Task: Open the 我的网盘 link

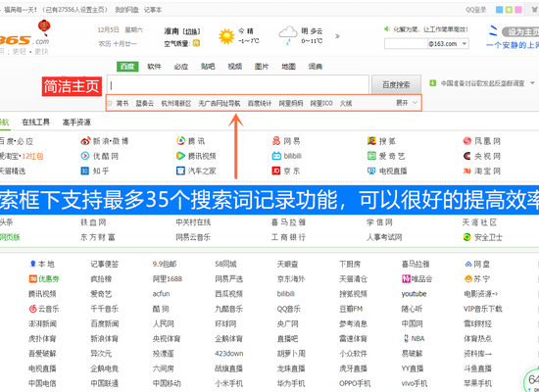Action: [126, 10]
